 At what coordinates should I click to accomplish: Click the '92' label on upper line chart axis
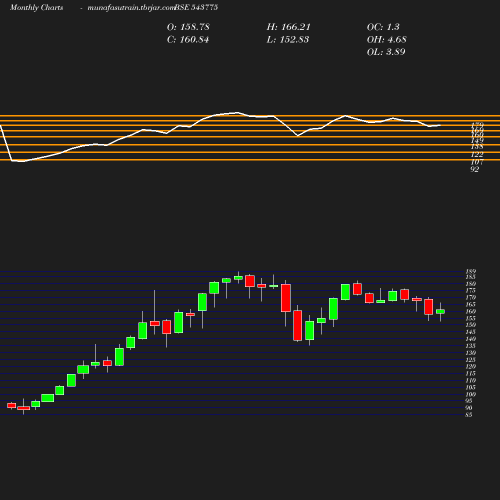pyautogui.click(x=475, y=169)
